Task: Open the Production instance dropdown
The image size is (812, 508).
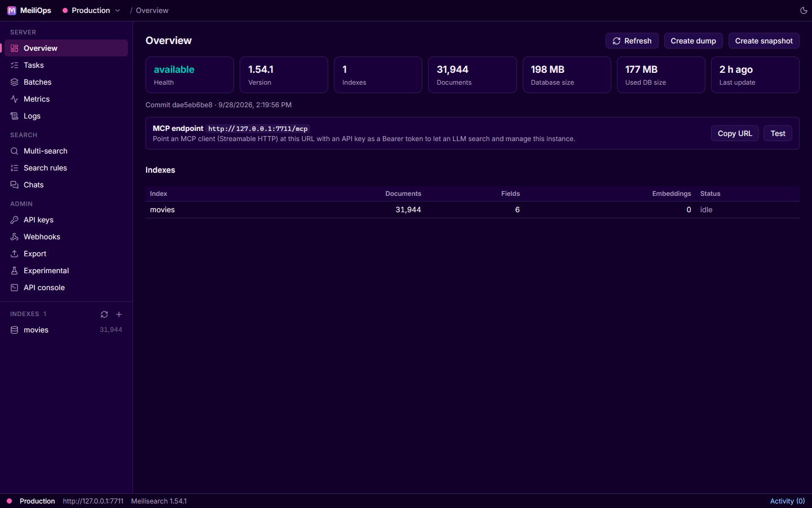Action: pyautogui.click(x=91, y=11)
